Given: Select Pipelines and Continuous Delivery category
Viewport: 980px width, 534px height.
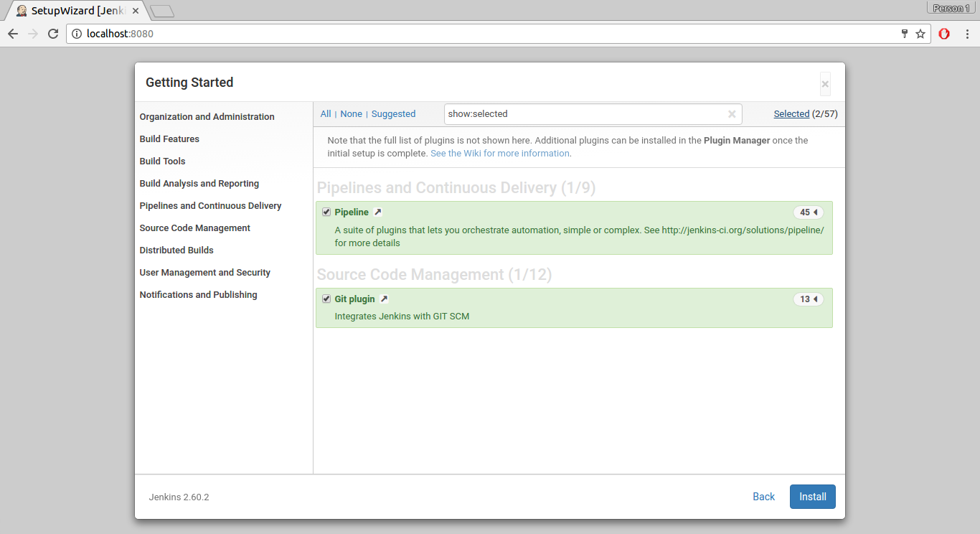Looking at the screenshot, I should click(x=210, y=206).
